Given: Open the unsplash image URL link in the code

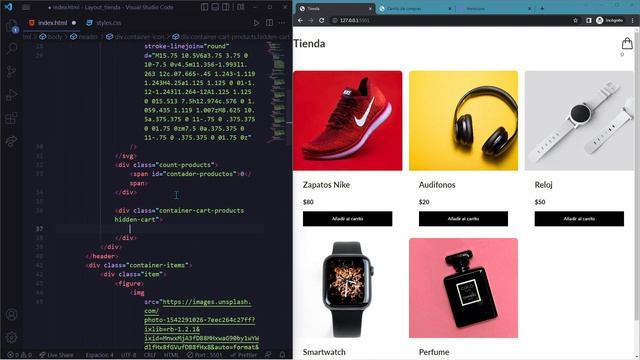Looking at the screenshot, I should click(201, 324).
